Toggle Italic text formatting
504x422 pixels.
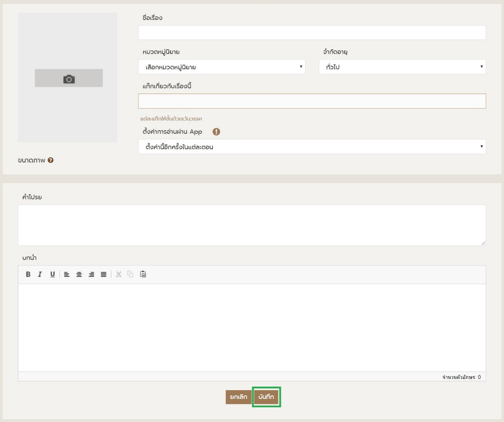click(x=40, y=274)
